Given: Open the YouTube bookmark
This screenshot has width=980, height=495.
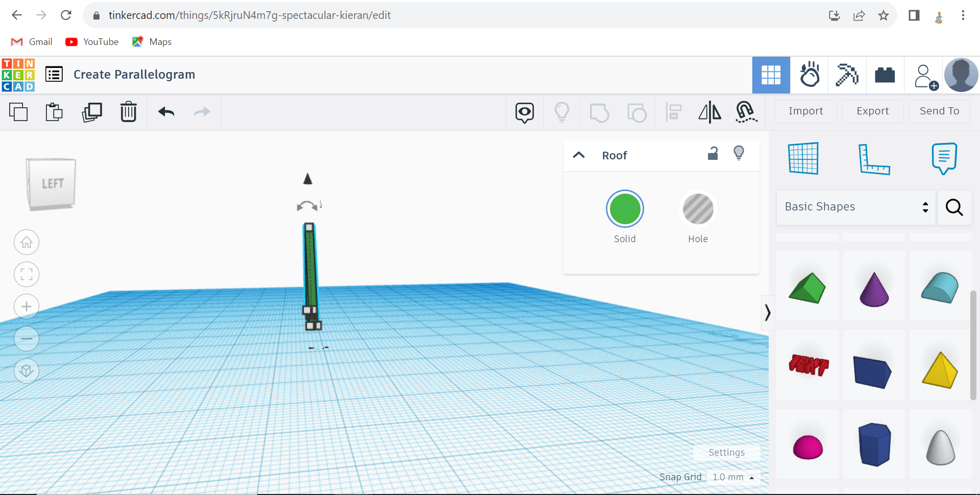Looking at the screenshot, I should tap(92, 42).
